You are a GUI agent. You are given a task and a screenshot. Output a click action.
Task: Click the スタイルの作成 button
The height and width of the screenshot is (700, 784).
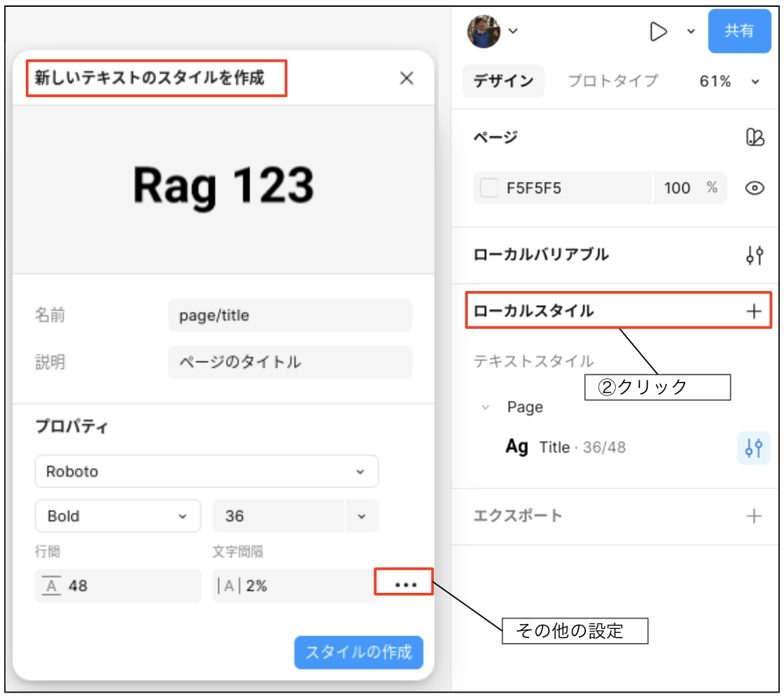[358, 653]
